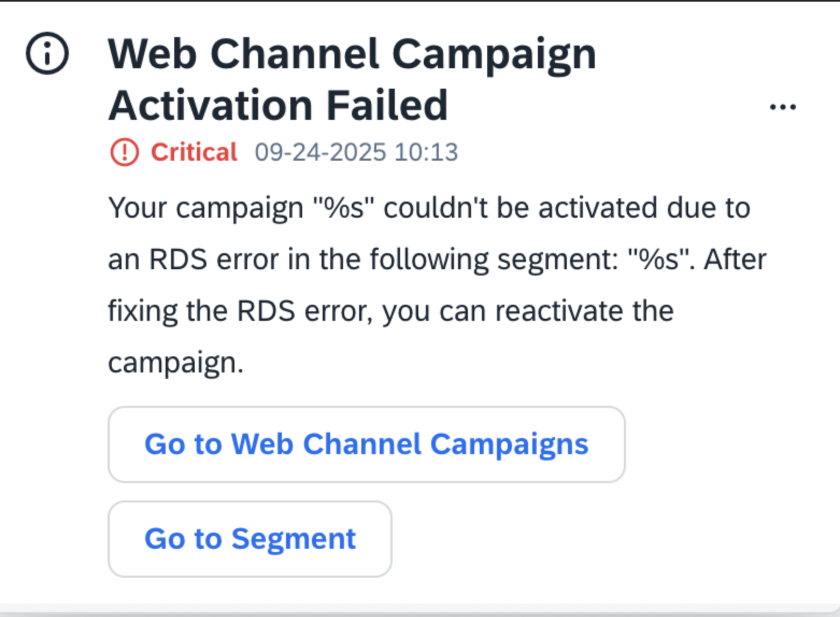Image resolution: width=840 pixels, height=617 pixels.
Task: Click the info icon beside the notification title
Action: (x=47, y=53)
